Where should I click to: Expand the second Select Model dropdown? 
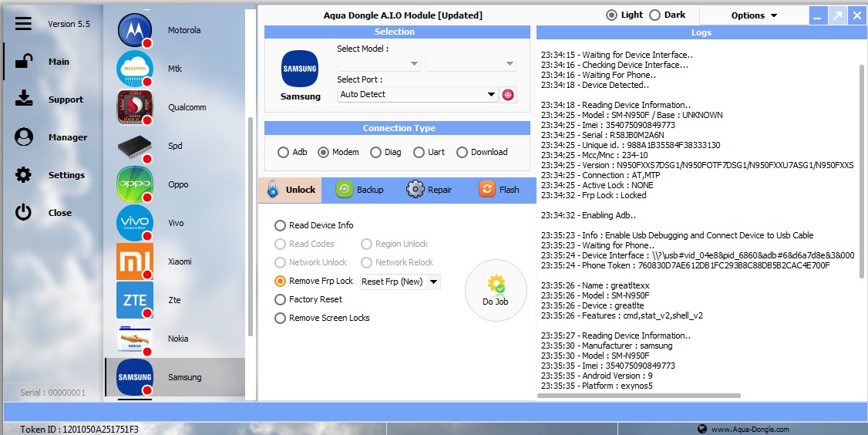(x=470, y=64)
